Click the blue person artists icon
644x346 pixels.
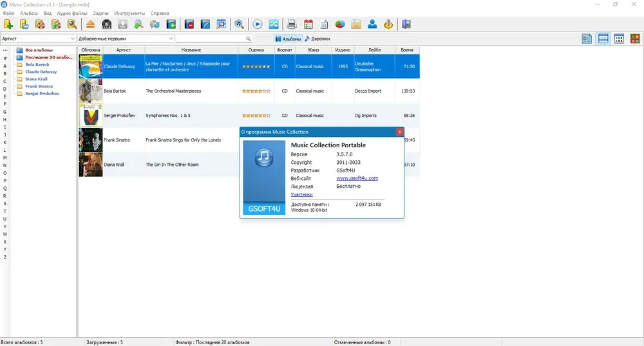click(x=372, y=24)
